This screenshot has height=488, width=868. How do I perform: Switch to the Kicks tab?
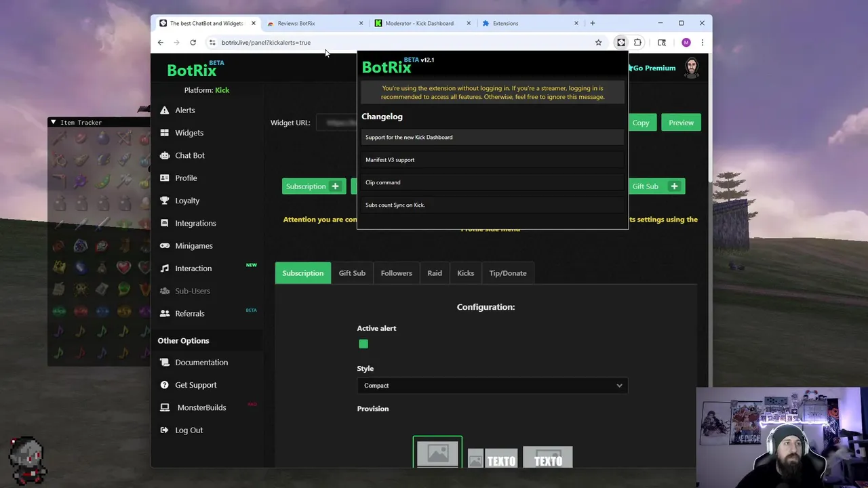(x=465, y=273)
